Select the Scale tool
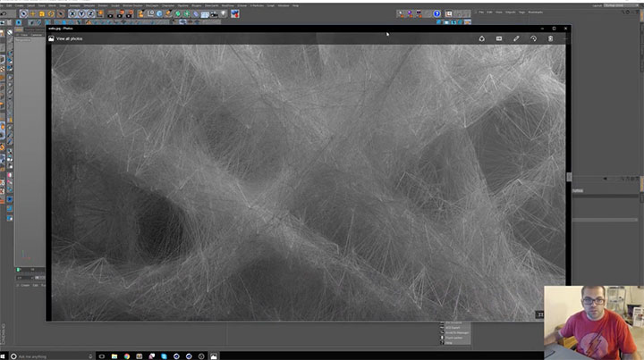Image resolution: width=644 pixels, height=360 pixels. coord(41,14)
